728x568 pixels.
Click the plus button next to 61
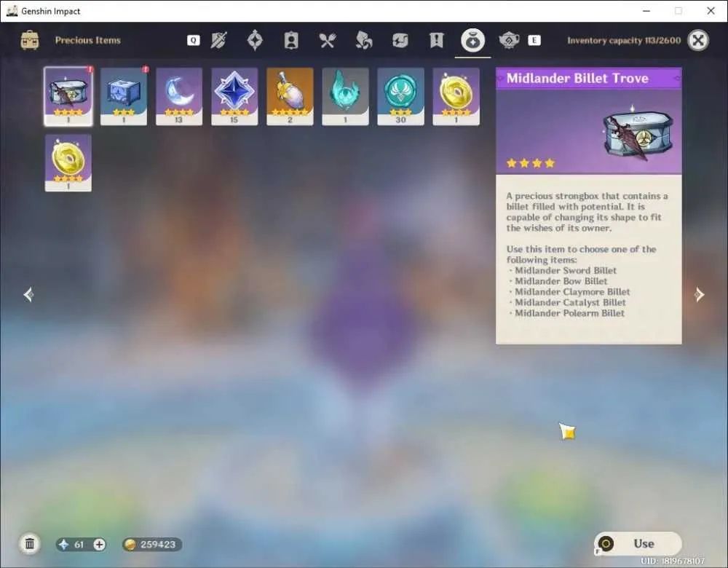point(99,544)
